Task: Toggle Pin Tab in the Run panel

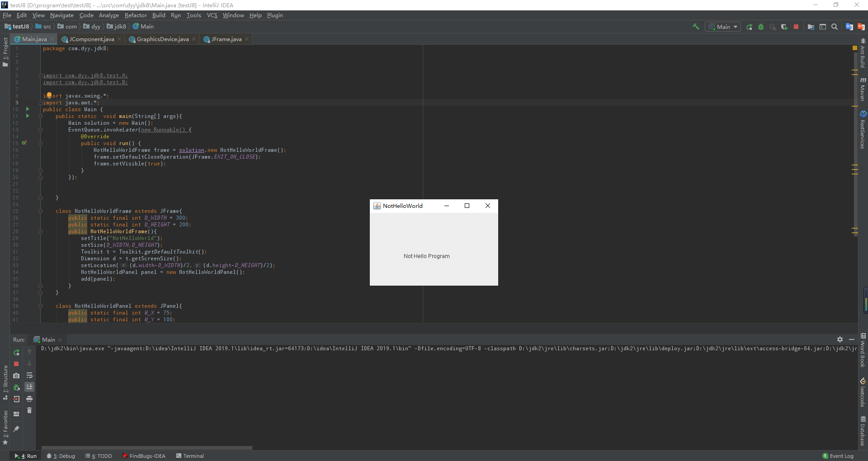Action: click(16, 428)
